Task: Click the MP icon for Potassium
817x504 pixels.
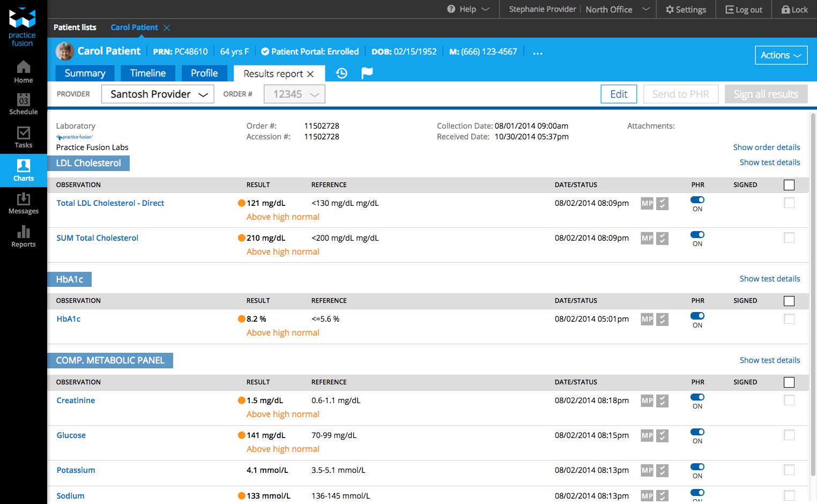Action: coord(647,471)
